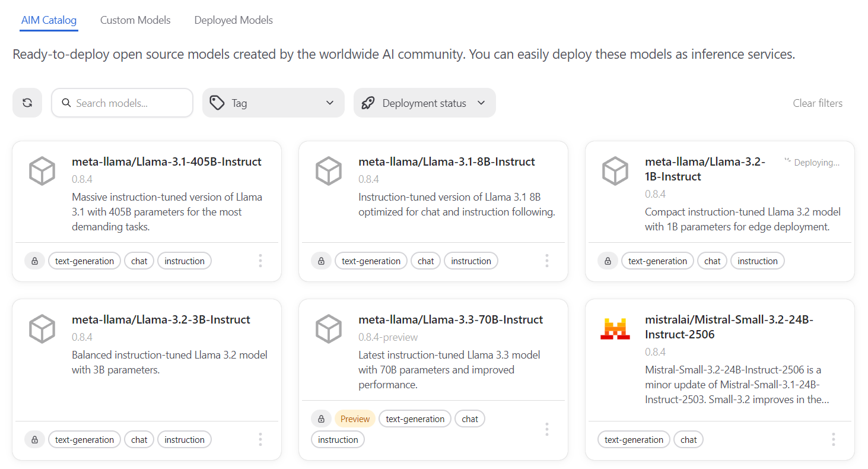
Task: Click the rocket icon in Deployment status filter
Action: pyautogui.click(x=368, y=102)
